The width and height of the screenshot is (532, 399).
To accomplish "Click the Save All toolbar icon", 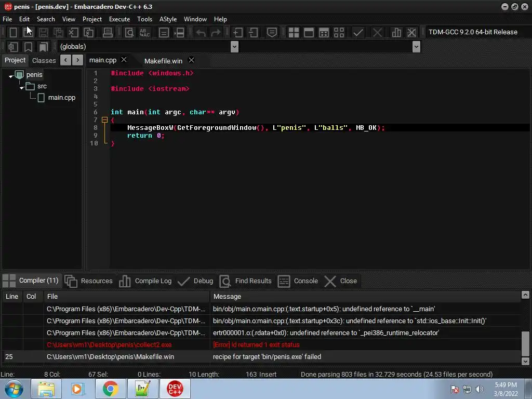I will pyautogui.click(x=58, y=33).
